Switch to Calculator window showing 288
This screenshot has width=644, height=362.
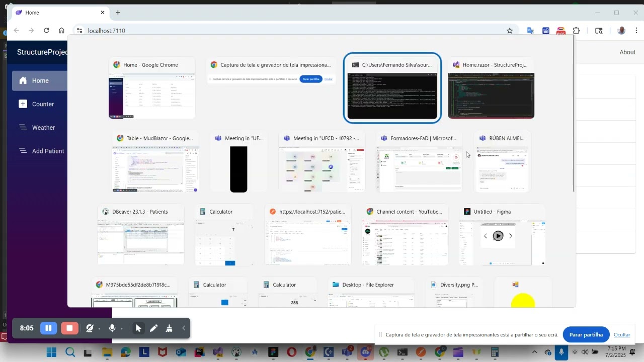coord(288,292)
